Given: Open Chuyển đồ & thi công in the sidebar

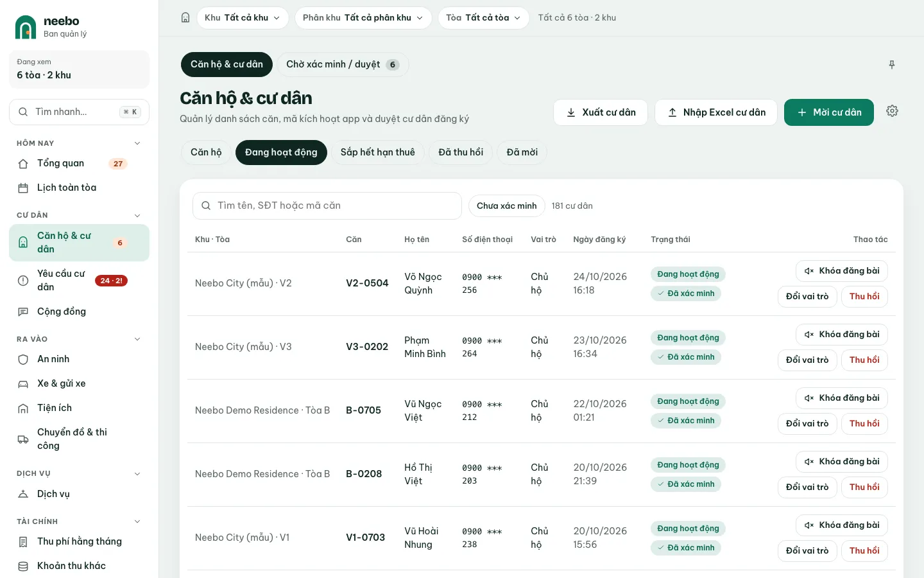Looking at the screenshot, I should (79, 439).
